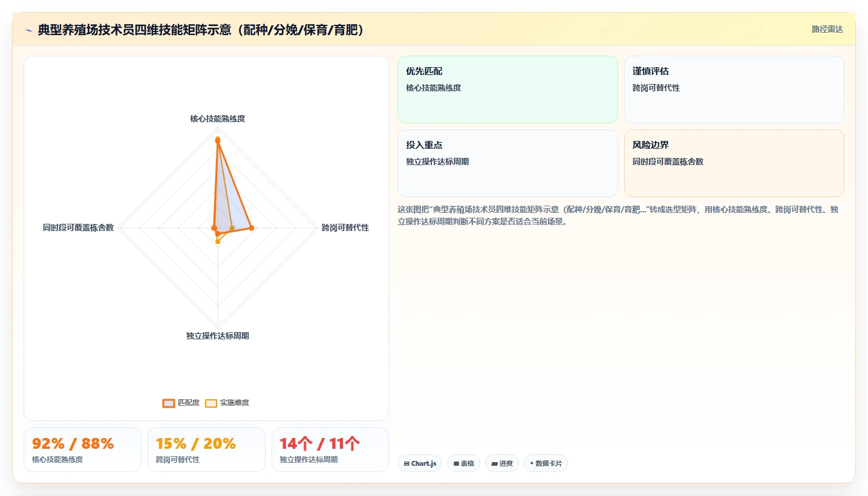Click the 独立操作达标周期 radar axis label

(218, 336)
